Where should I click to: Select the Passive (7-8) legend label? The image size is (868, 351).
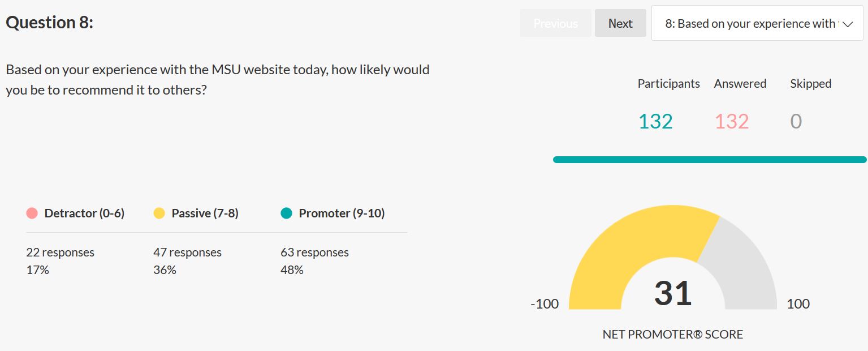[x=205, y=213]
